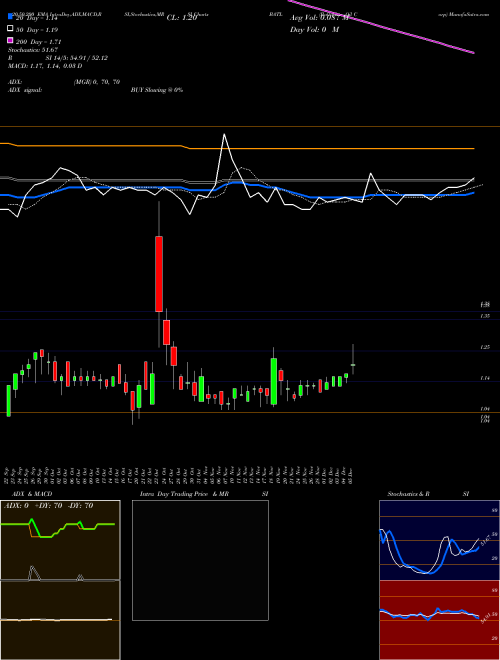The image size is (500, 660).
Task: Click the white 50 Day legend swatch
Action: point(11,29)
